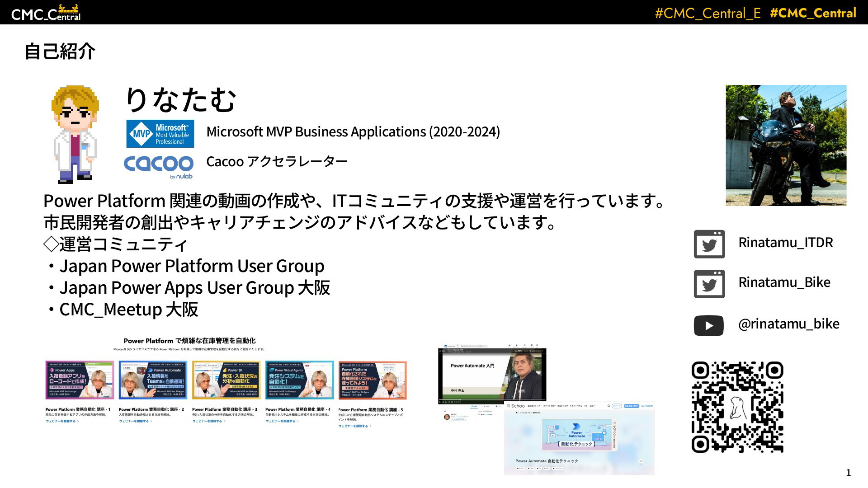Click the 自己紹介 heading
The image size is (868, 488).
(x=60, y=51)
